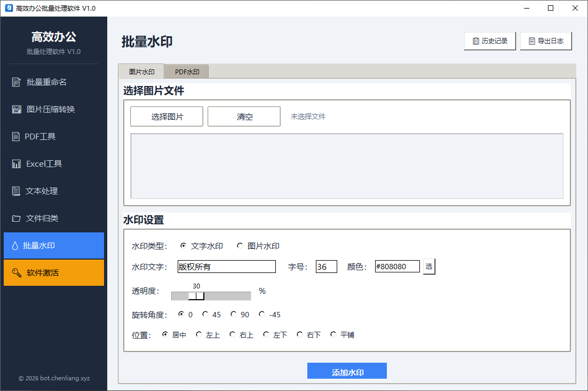Go to Excel工具 section
This screenshot has height=391, width=588.
54,164
